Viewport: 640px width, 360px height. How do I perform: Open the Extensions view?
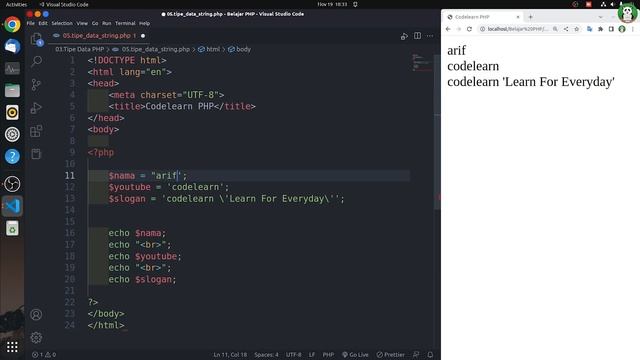pos(36,131)
